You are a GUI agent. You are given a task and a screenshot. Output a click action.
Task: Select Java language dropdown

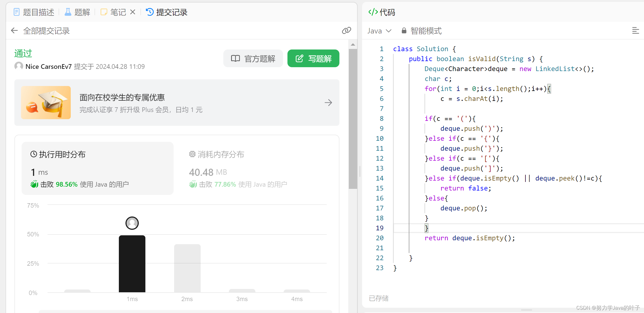pos(378,30)
